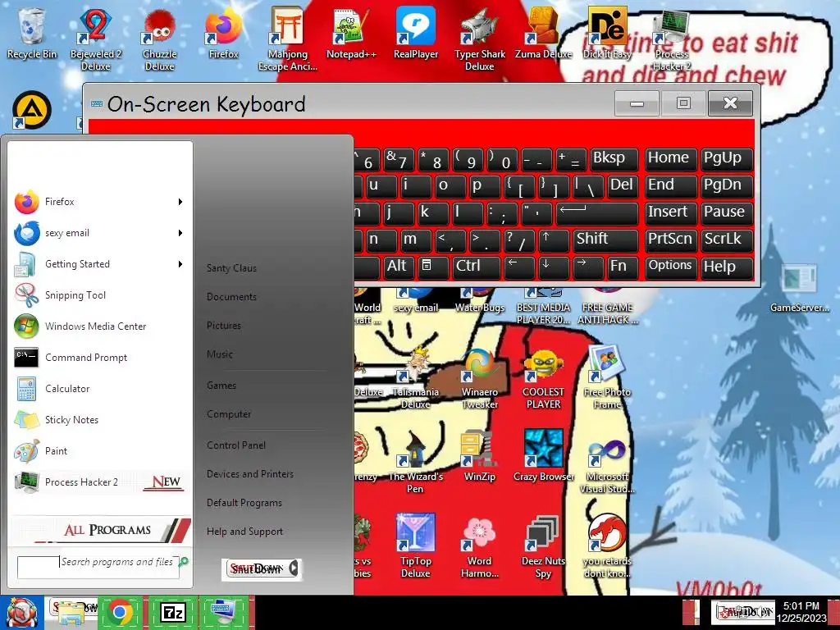Launch Paint from Start menu
This screenshot has width=840, height=630.
point(100,451)
